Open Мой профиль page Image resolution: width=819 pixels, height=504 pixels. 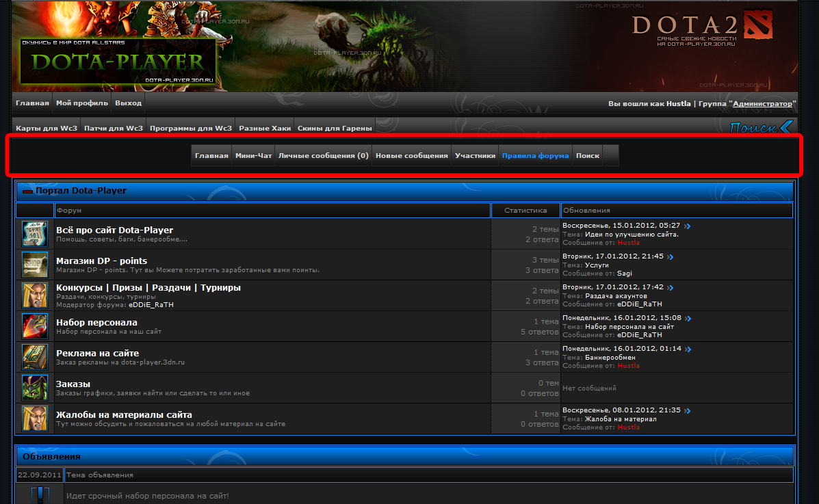click(82, 103)
